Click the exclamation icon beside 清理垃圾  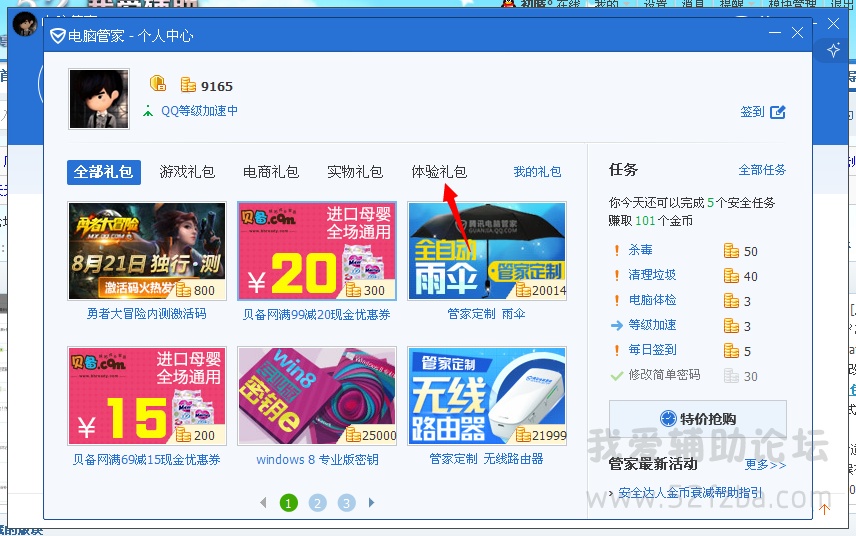[617, 275]
